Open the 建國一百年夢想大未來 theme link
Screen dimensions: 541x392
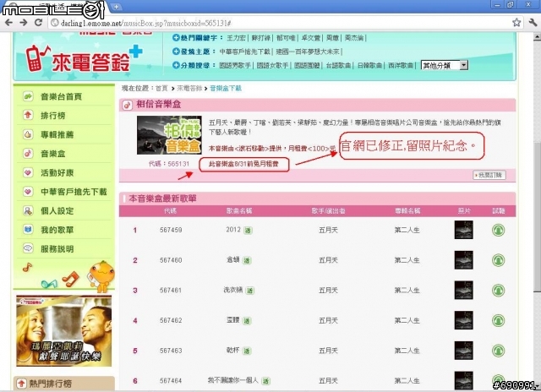pyautogui.click(x=308, y=52)
